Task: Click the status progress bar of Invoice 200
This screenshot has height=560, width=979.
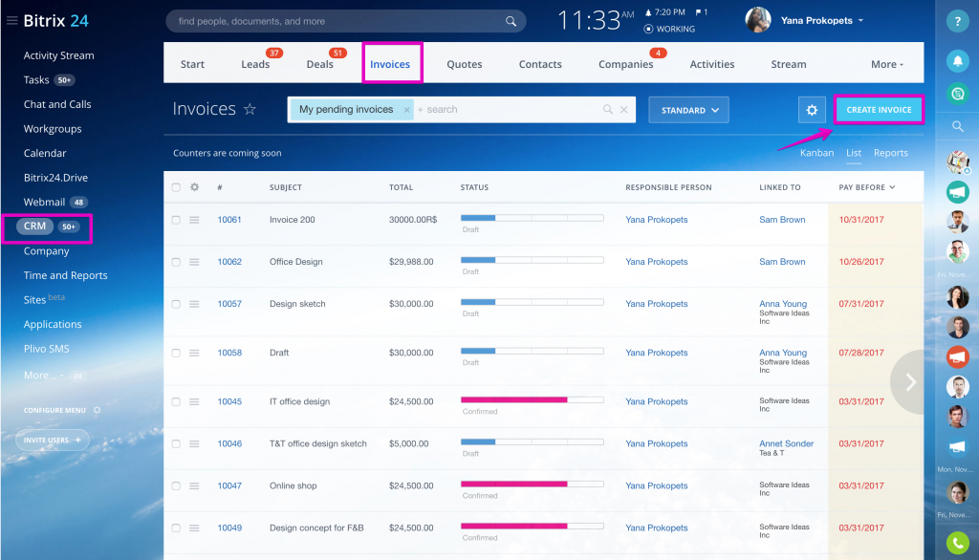Action: click(532, 218)
